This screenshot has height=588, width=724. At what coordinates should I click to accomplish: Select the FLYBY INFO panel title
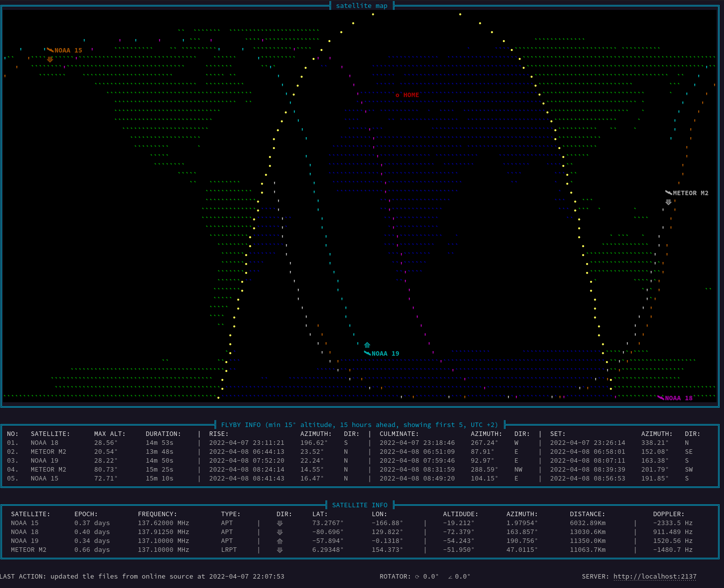click(360, 425)
